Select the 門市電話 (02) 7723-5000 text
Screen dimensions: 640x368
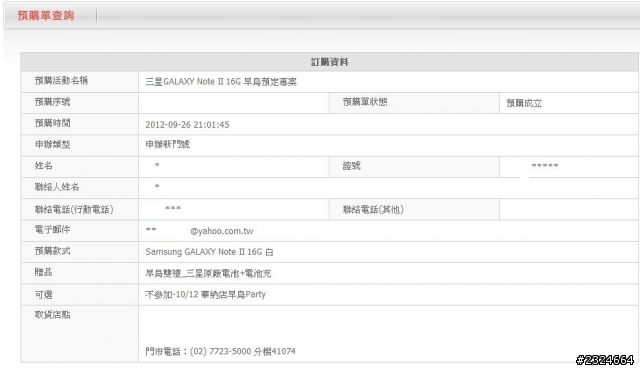pyautogui.click(x=220, y=351)
